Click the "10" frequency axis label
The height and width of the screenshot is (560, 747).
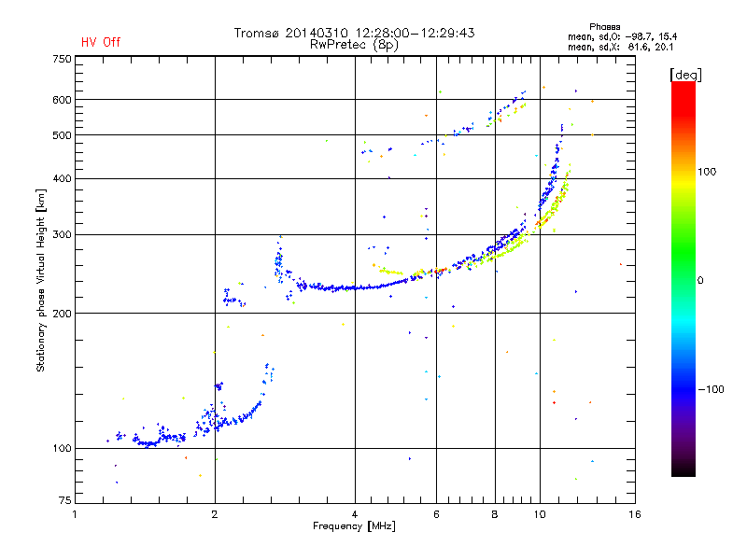[540, 514]
